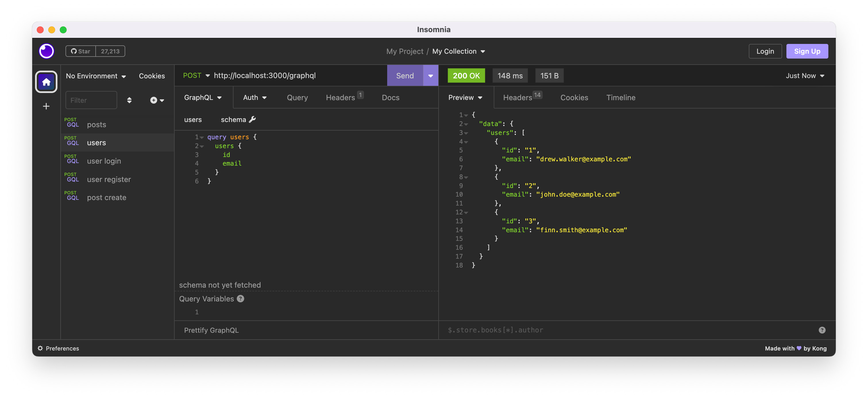
Task: Click the URL field with localhost:3000/graphql
Action: point(298,75)
